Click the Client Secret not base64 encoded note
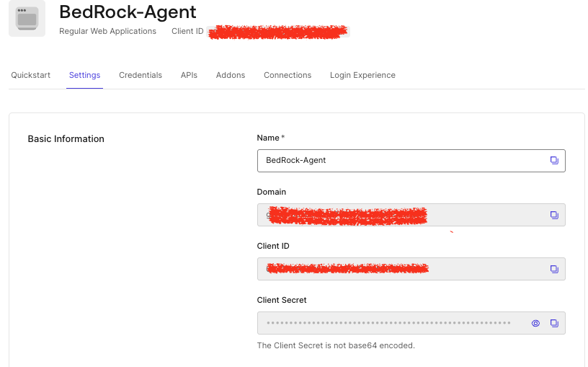Image resolution: width=588 pixels, height=367 pixels. (336, 345)
